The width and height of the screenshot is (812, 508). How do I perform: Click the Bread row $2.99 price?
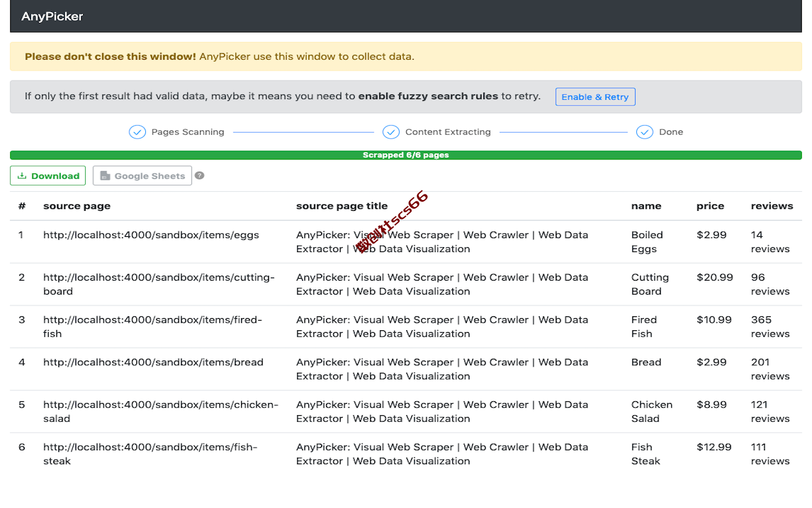coord(712,363)
